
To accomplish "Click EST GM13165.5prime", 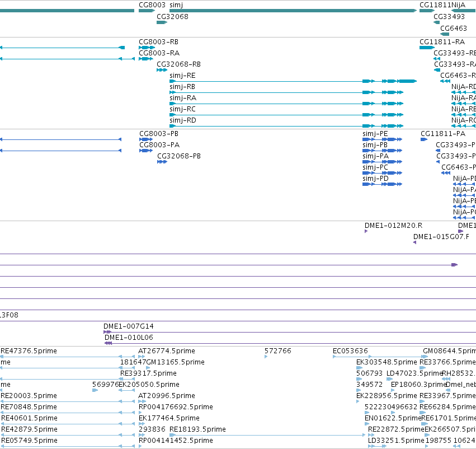I will [176, 362].
